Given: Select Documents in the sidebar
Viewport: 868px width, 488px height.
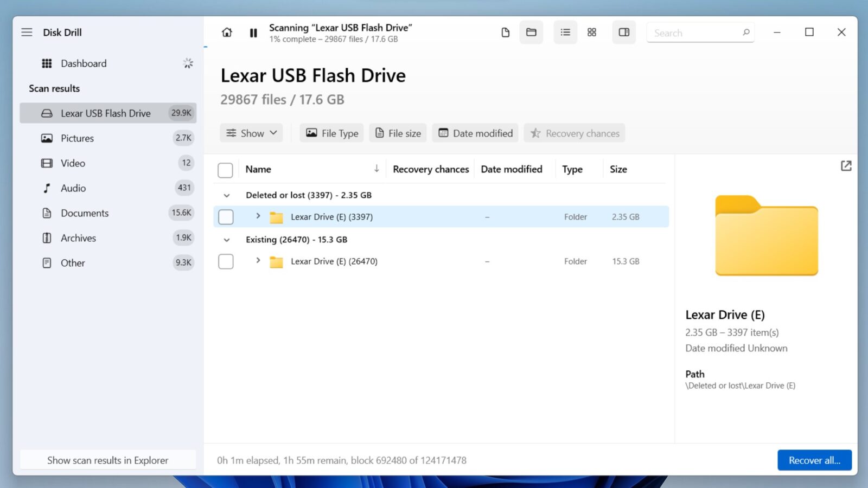Looking at the screenshot, I should pyautogui.click(x=85, y=213).
